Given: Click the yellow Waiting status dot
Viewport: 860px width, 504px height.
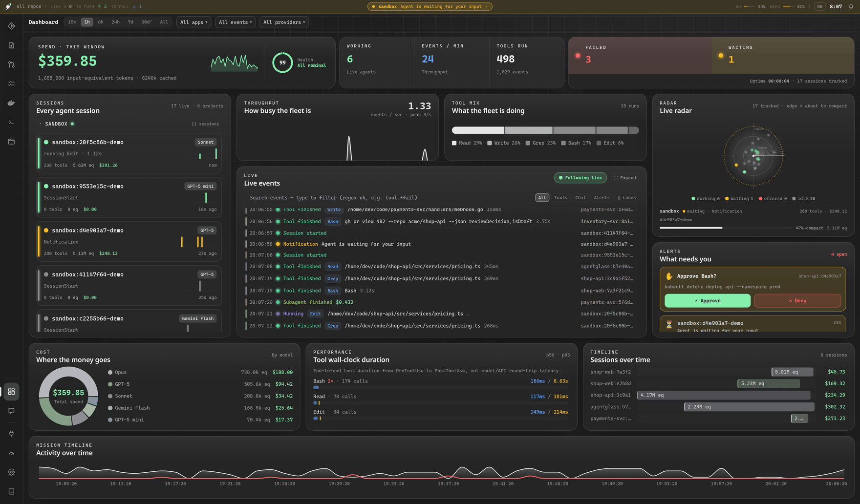Looking at the screenshot, I should 721,56.
